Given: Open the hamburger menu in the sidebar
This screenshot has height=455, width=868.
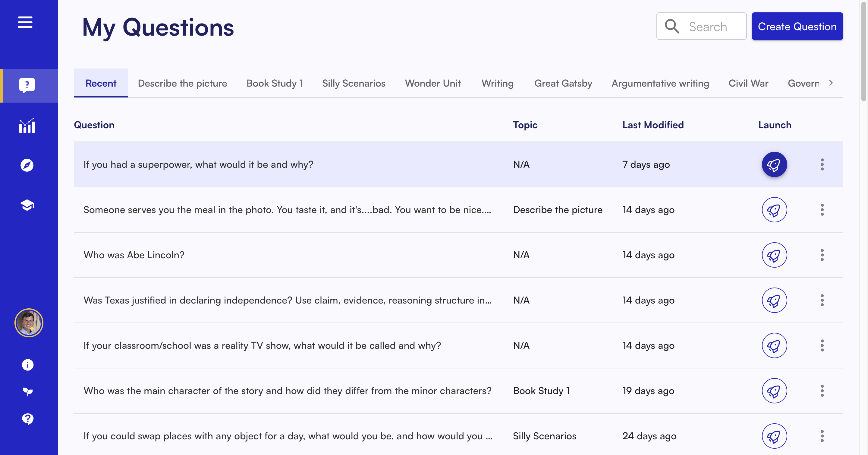Looking at the screenshot, I should click(25, 22).
